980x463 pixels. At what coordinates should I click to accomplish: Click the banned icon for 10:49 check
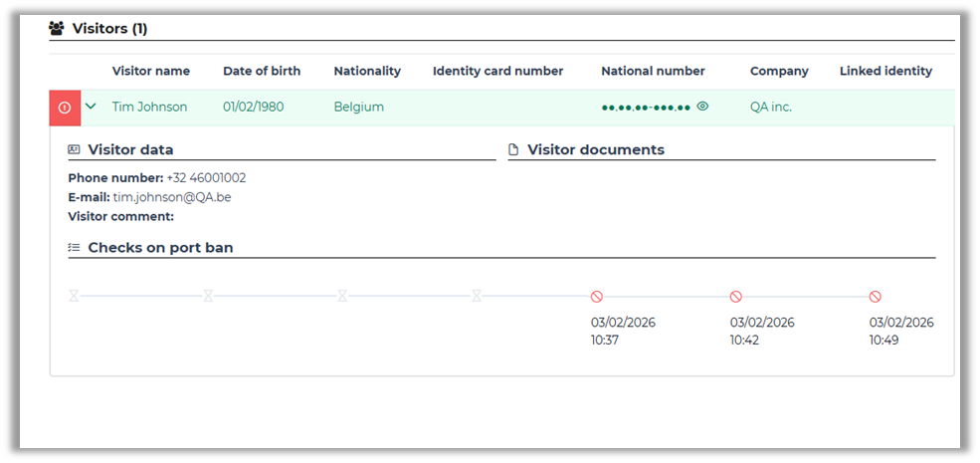876,297
